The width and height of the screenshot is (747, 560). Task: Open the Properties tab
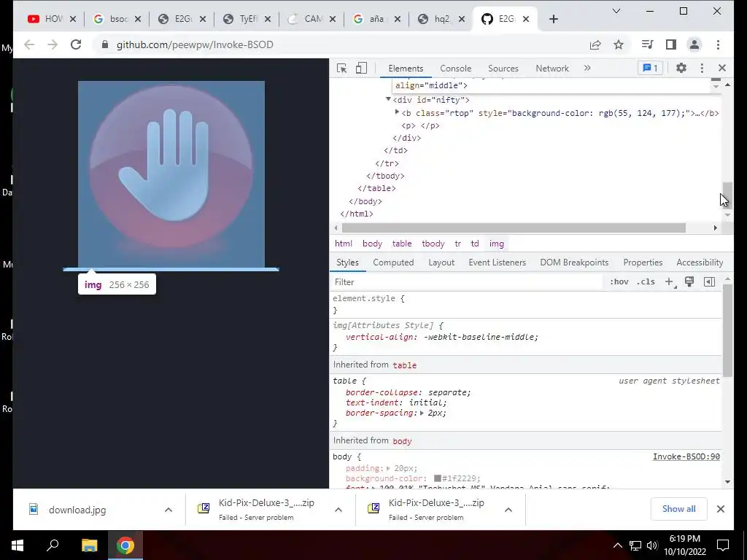(x=643, y=262)
